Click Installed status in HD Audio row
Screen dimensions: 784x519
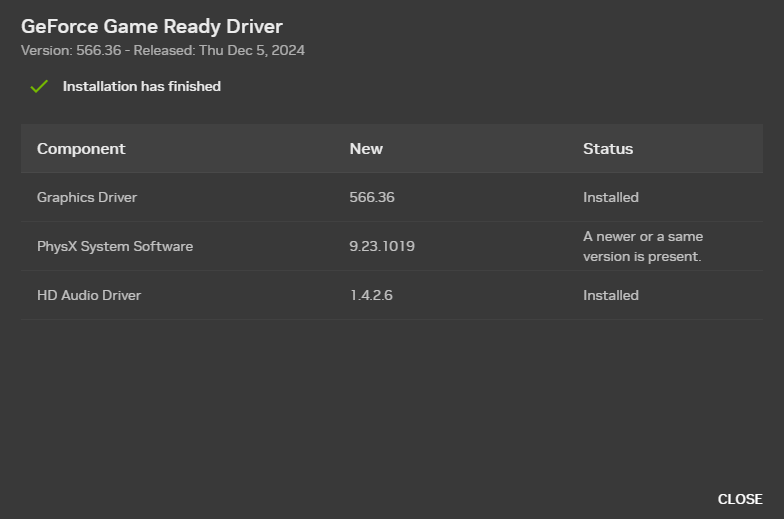(611, 295)
